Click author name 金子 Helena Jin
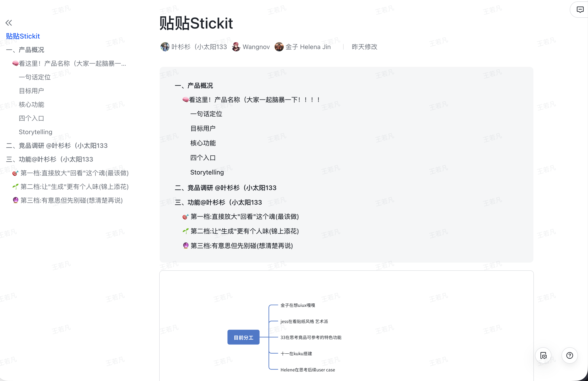The height and width of the screenshot is (381, 588). click(x=308, y=47)
